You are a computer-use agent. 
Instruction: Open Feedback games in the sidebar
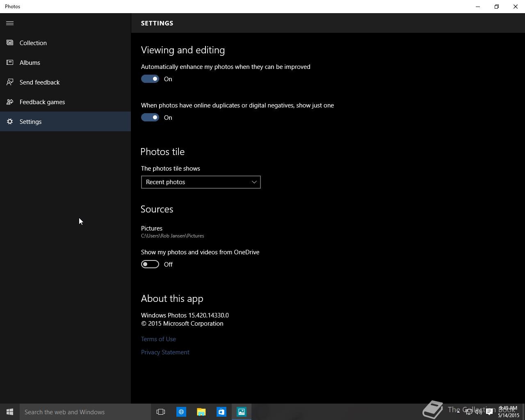65,102
